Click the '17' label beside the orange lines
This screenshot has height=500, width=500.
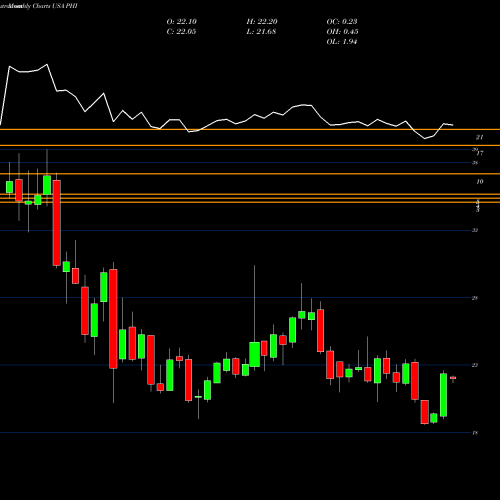pyautogui.click(x=480, y=153)
